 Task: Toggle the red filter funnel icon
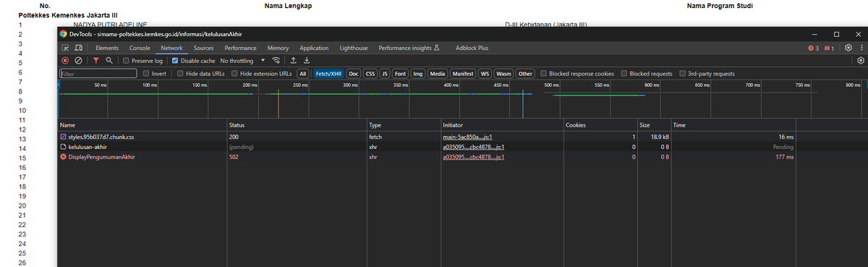95,61
